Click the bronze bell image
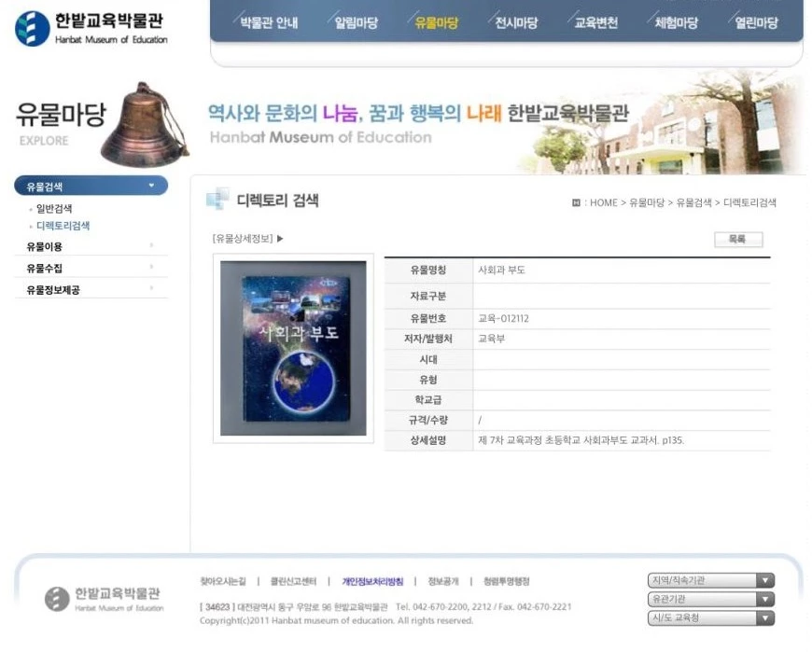This screenshot has height=652, width=812. pyautogui.click(x=143, y=124)
